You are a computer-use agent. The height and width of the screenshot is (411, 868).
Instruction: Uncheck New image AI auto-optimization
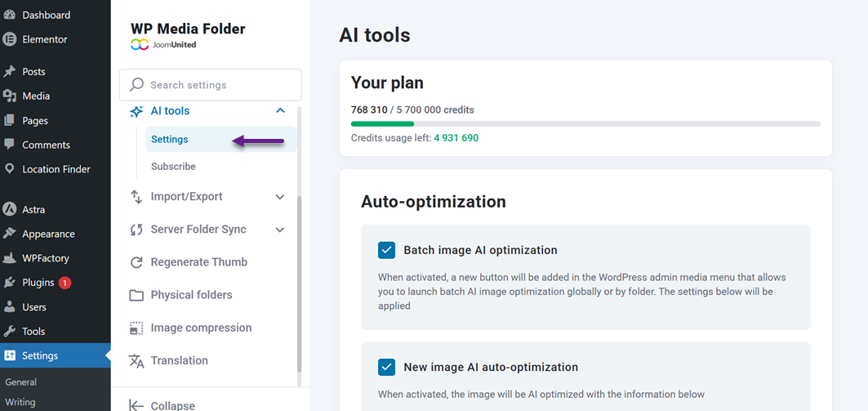click(x=386, y=367)
